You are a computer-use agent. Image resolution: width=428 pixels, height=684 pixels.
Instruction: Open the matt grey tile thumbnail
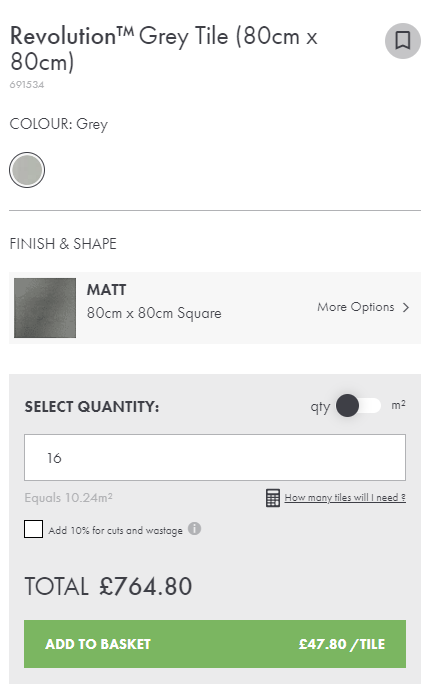pyautogui.click(x=45, y=308)
